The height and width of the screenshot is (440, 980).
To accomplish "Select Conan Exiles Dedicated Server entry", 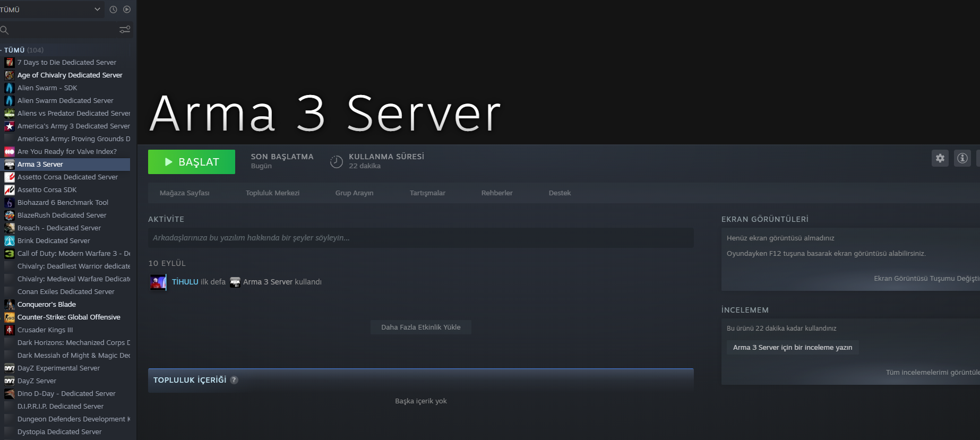I will tap(65, 292).
